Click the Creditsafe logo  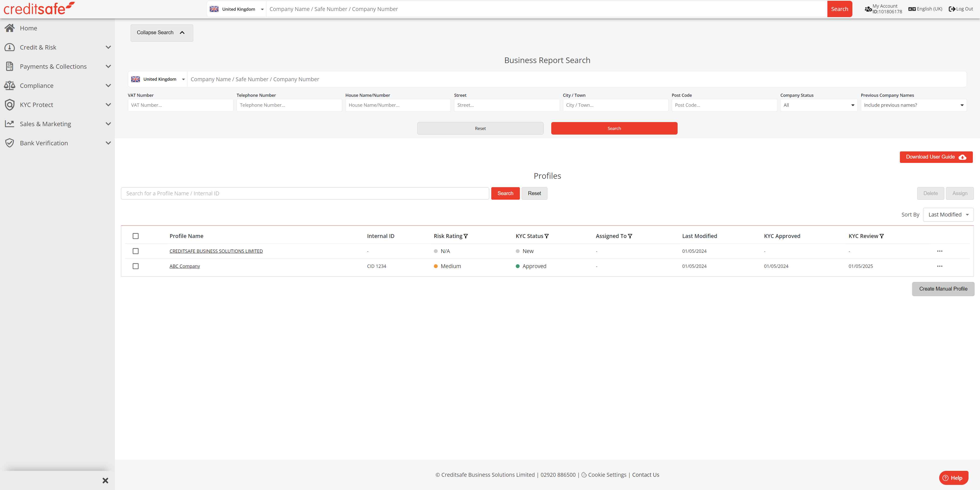coord(39,8)
